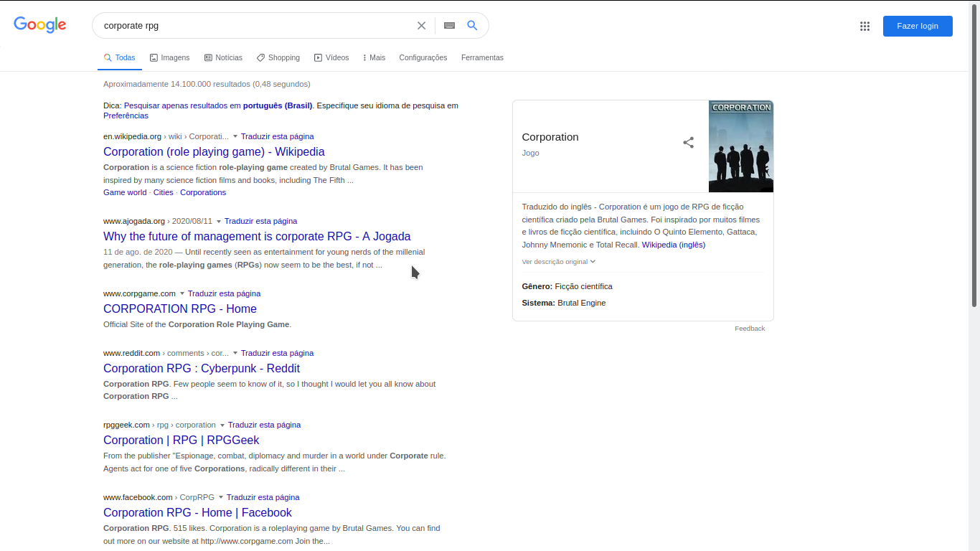This screenshot has width=980, height=551.
Task: Translate the rpggeek.com result page
Action: tap(264, 425)
